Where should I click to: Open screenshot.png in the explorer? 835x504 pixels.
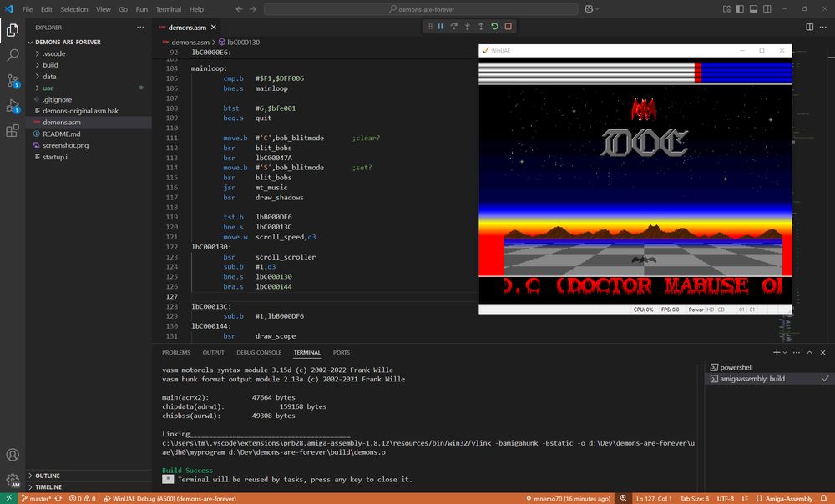pyautogui.click(x=65, y=145)
